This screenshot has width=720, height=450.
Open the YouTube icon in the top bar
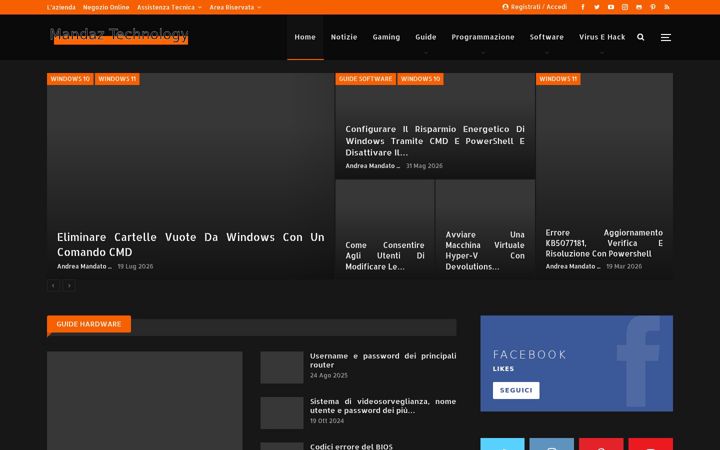[611, 7]
